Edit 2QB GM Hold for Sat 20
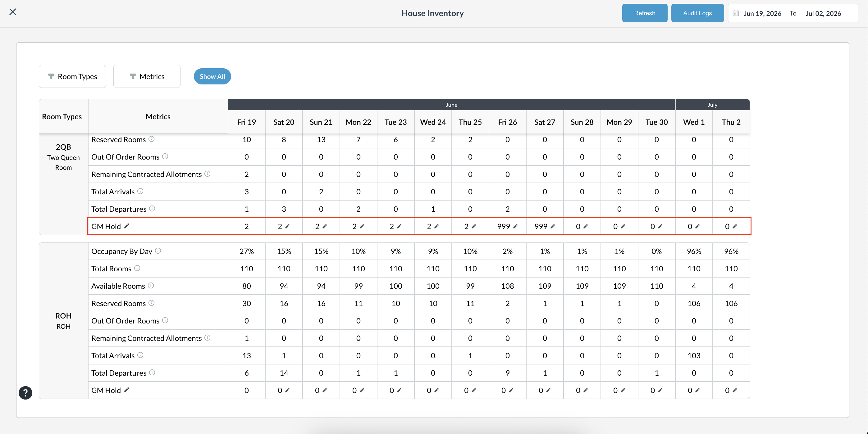The image size is (868, 434). click(x=287, y=226)
